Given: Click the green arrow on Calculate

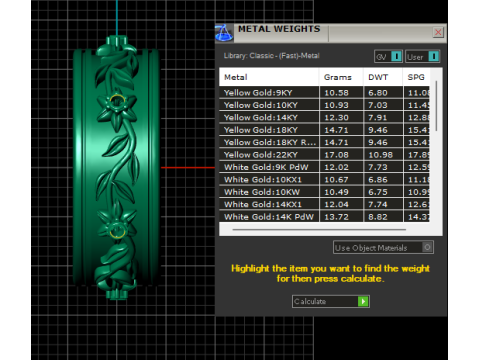Looking at the screenshot, I should tap(363, 301).
